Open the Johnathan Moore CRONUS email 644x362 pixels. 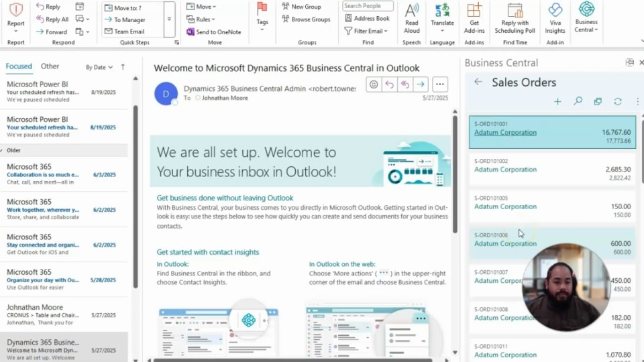click(x=64, y=314)
